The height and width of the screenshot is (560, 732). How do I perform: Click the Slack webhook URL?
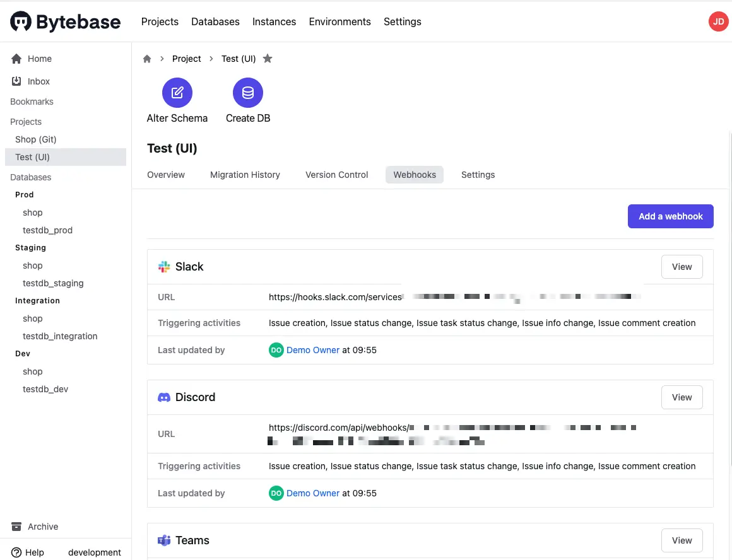tap(455, 297)
